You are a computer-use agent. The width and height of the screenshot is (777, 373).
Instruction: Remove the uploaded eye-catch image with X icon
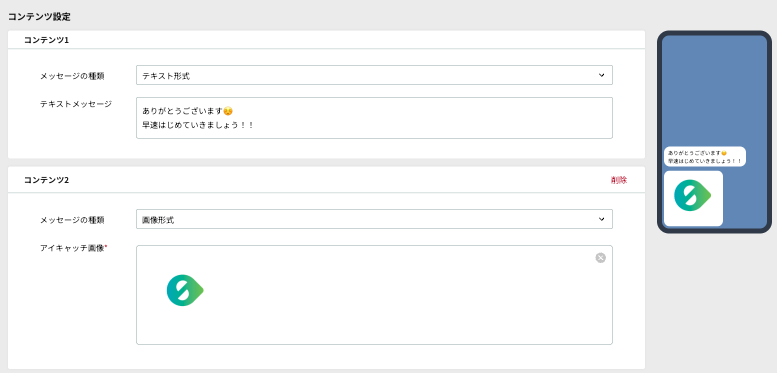(x=600, y=258)
